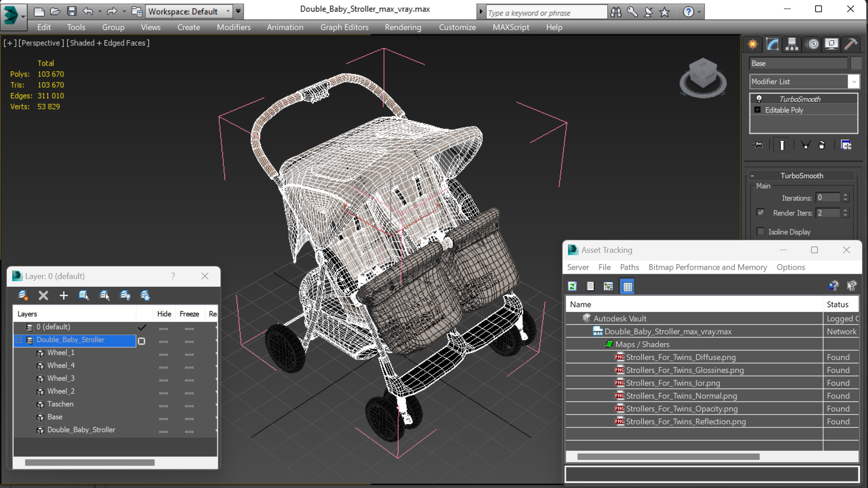Click Asset Tracking horizontal scrollbar
The width and height of the screenshot is (868, 488).
(668, 457)
